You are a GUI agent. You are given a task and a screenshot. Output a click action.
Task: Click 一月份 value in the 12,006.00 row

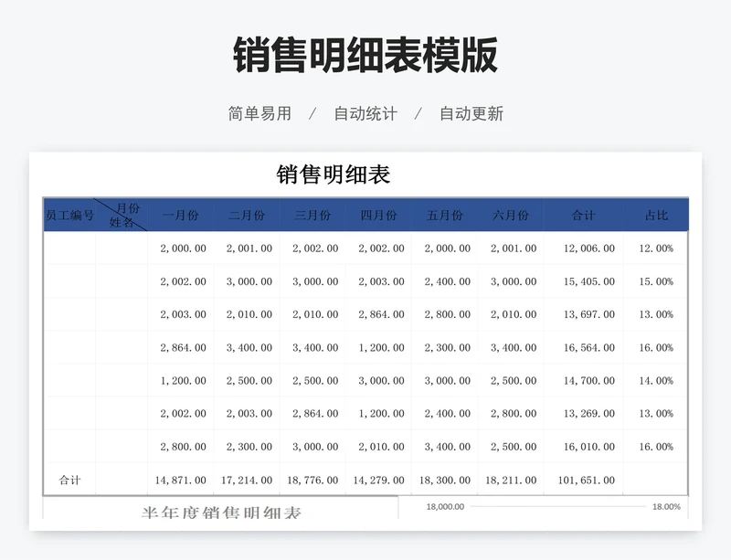[x=184, y=248]
